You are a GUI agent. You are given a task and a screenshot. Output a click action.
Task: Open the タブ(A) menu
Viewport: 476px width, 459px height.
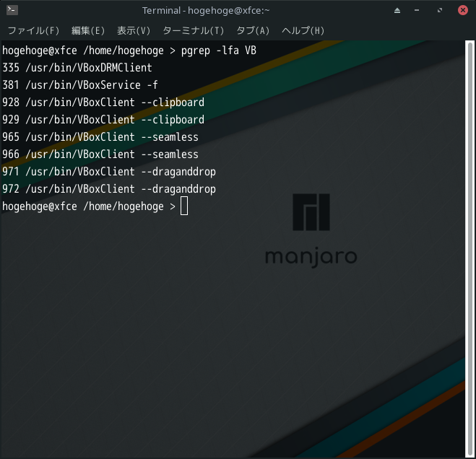pyautogui.click(x=253, y=30)
